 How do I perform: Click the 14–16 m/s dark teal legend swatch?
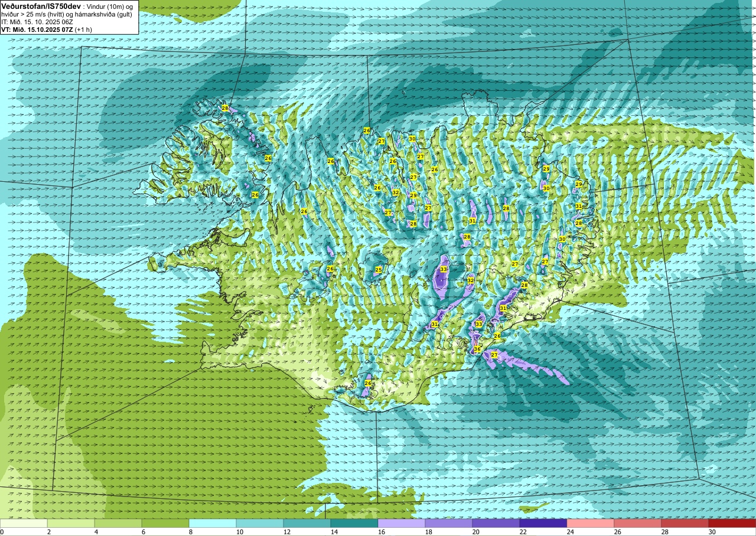354,523
